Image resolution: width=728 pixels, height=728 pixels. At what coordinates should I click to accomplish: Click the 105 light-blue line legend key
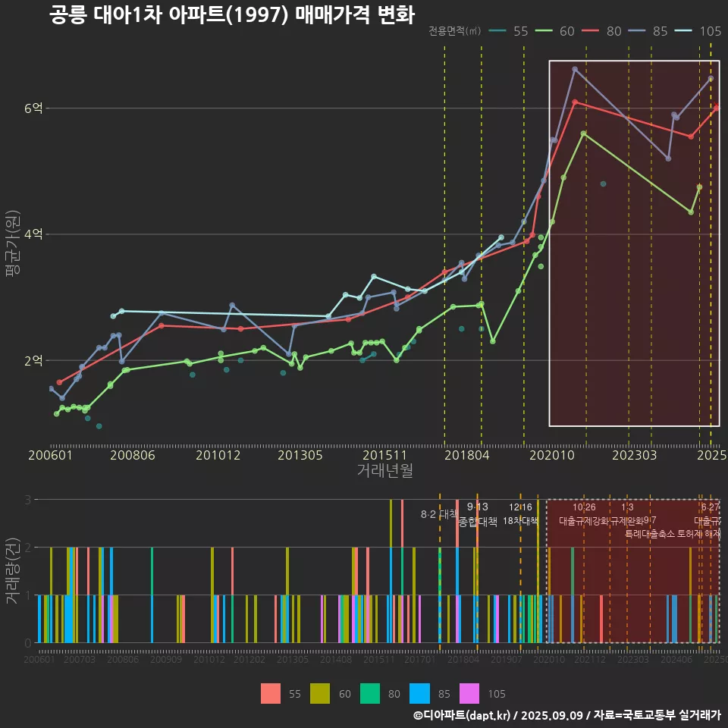[x=686, y=31]
